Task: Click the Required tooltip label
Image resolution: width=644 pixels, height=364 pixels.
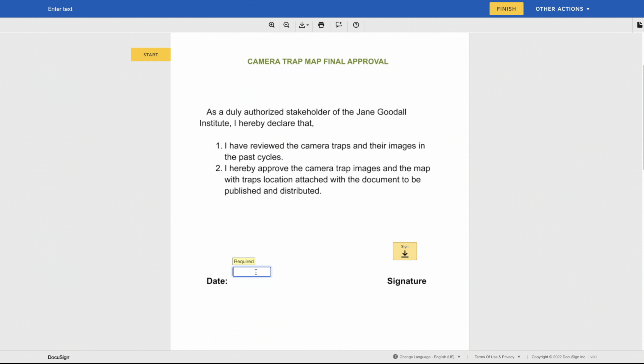Action: tap(244, 261)
